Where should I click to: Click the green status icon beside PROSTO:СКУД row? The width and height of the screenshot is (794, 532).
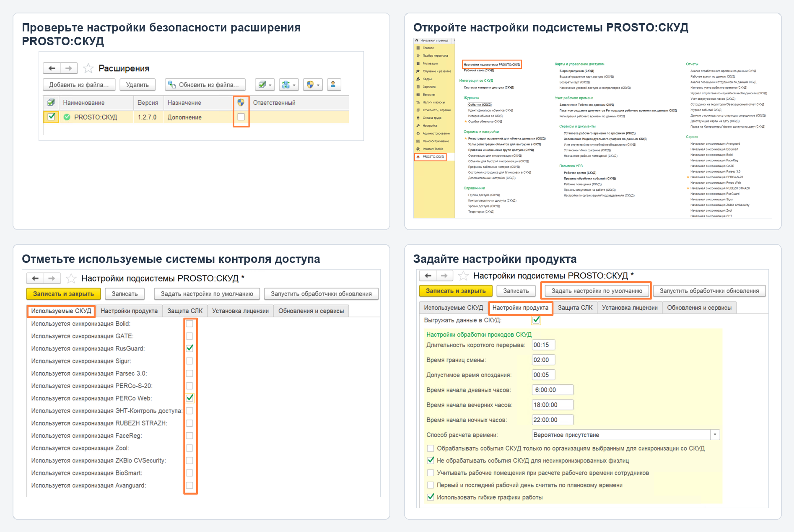67,117
